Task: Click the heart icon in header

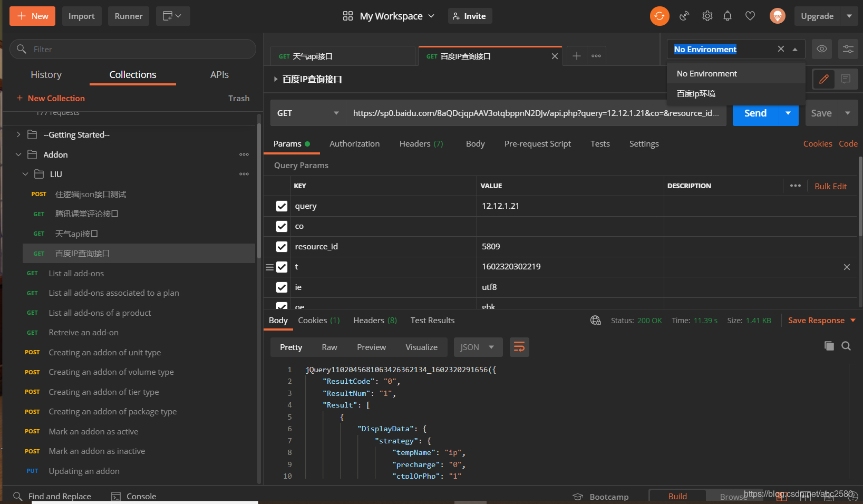Action: [750, 16]
